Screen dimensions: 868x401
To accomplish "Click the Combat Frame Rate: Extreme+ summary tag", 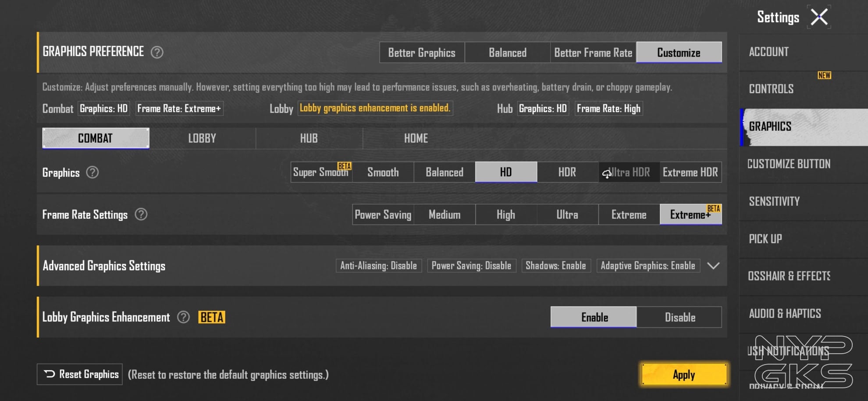I will pos(179,109).
